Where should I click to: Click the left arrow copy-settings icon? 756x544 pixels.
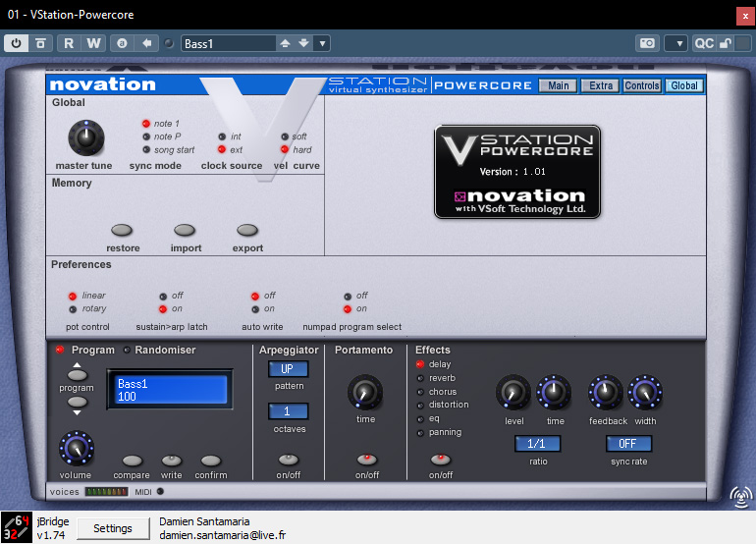pos(146,43)
